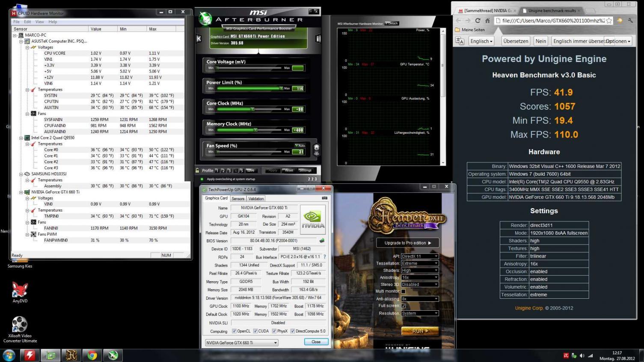
Task: Toggle the OpenCL checkbox in GPU-Z
Action: (234, 331)
